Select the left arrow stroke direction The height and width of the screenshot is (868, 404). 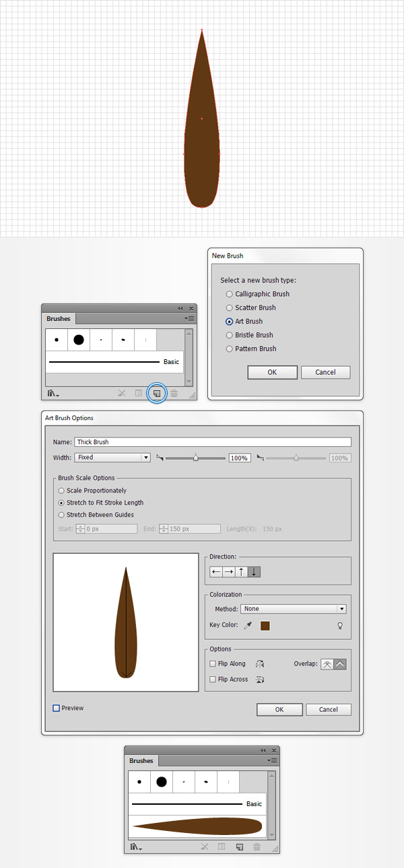(216, 572)
